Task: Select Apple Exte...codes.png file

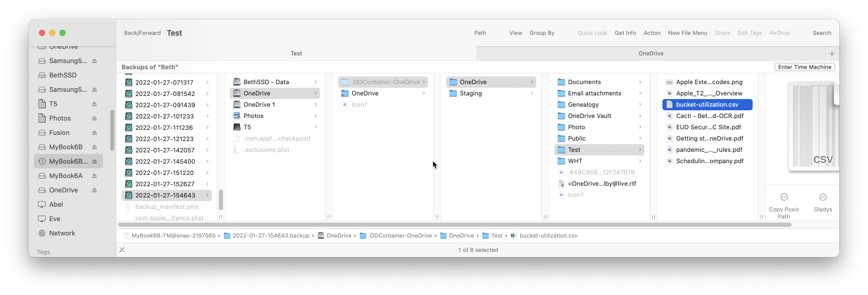Action: [707, 82]
